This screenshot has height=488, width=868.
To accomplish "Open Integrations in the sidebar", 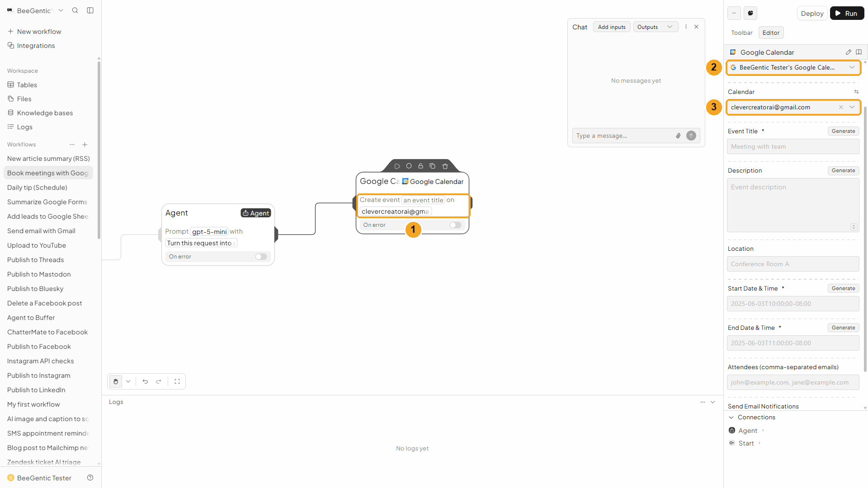I will click(x=36, y=46).
